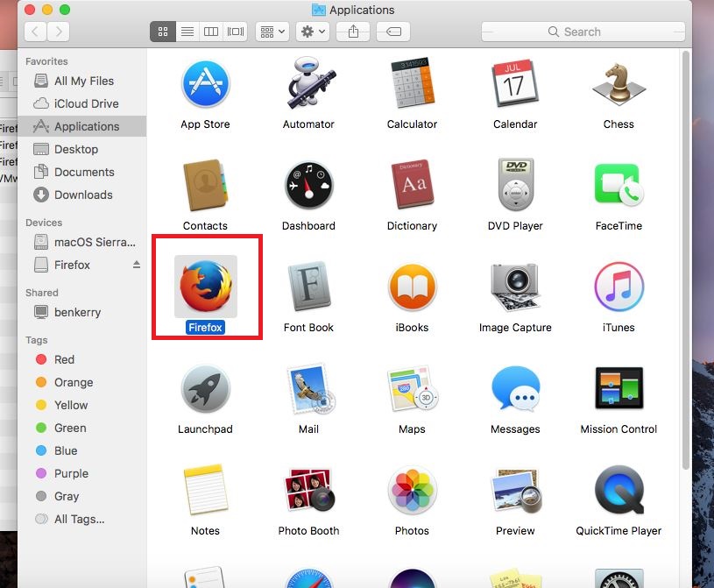The width and height of the screenshot is (714, 588).
Task: Click the Dashboard gauge icon
Action: pyautogui.click(x=308, y=186)
